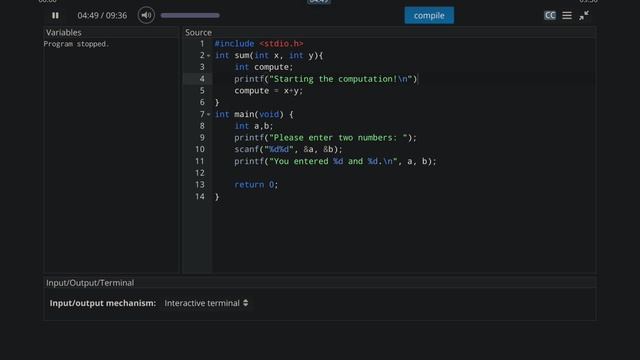The width and height of the screenshot is (640, 360).
Task: Select the Variables panel header
Action: point(64,32)
